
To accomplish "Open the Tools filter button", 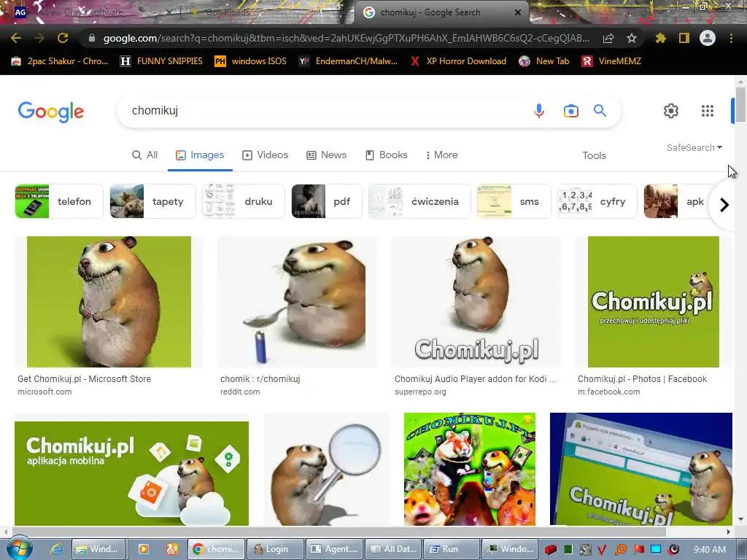I will (594, 156).
